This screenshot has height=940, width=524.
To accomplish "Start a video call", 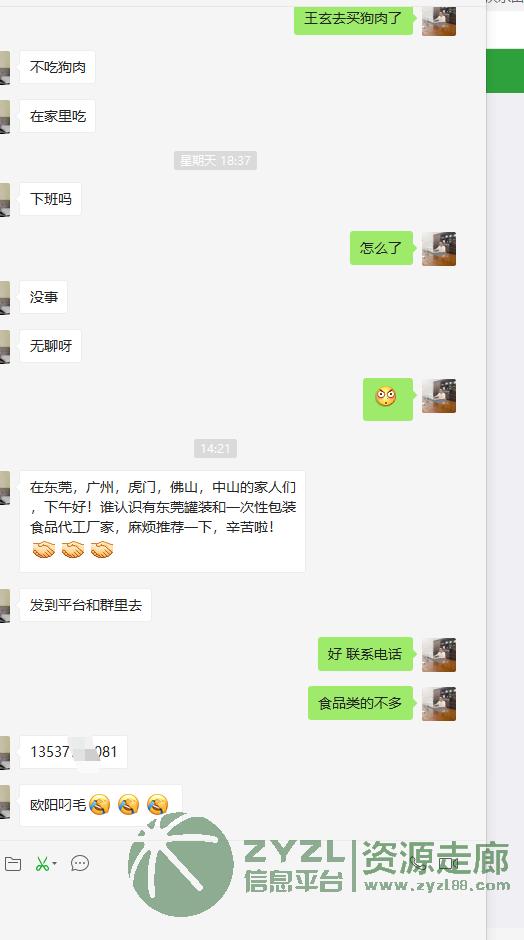I will (448, 863).
